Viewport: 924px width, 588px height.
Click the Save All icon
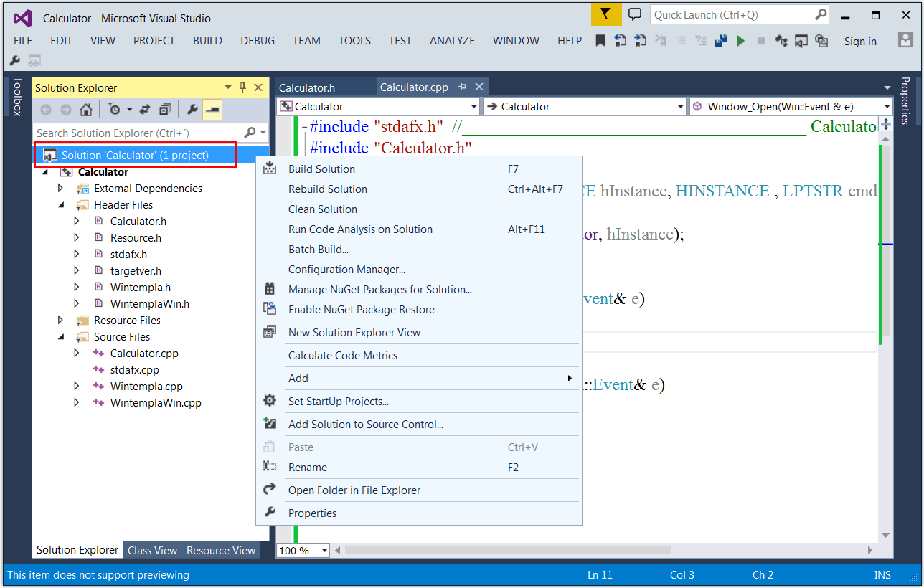coord(721,41)
